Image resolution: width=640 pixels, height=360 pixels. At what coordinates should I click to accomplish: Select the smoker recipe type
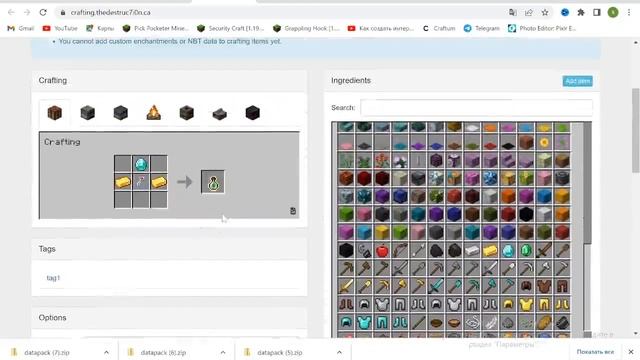pyautogui.click(x=187, y=113)
